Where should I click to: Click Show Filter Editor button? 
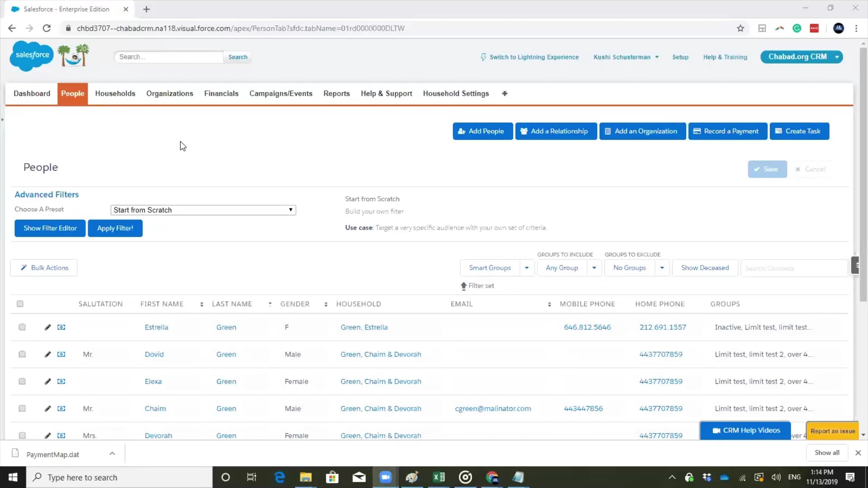[50, 228]
